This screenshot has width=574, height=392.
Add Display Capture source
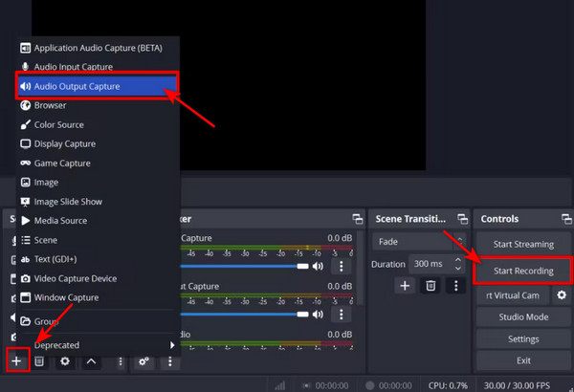[x=99, y=143]
